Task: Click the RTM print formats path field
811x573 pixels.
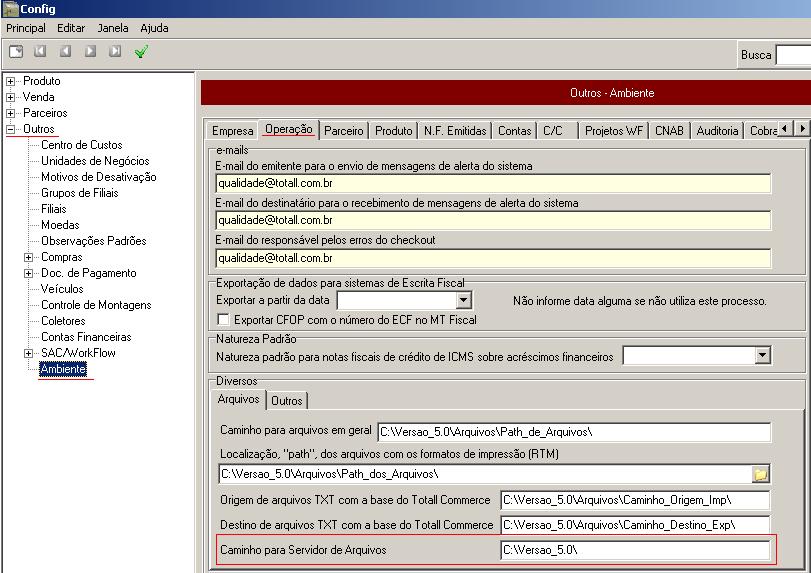Action: point(485,474)
